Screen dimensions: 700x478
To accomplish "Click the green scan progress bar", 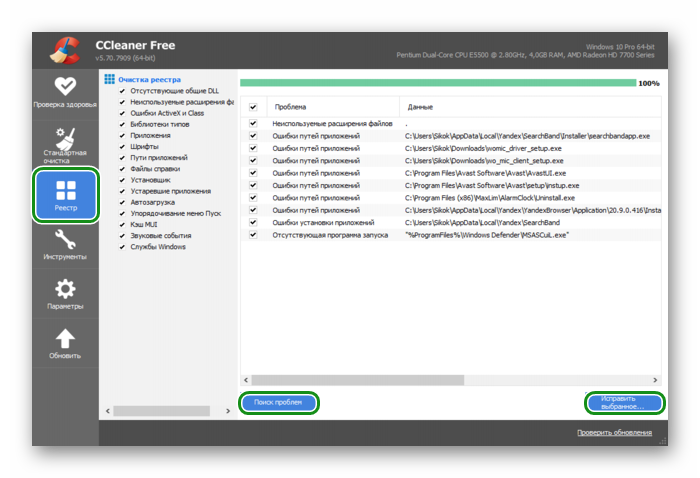I will 438,83.
